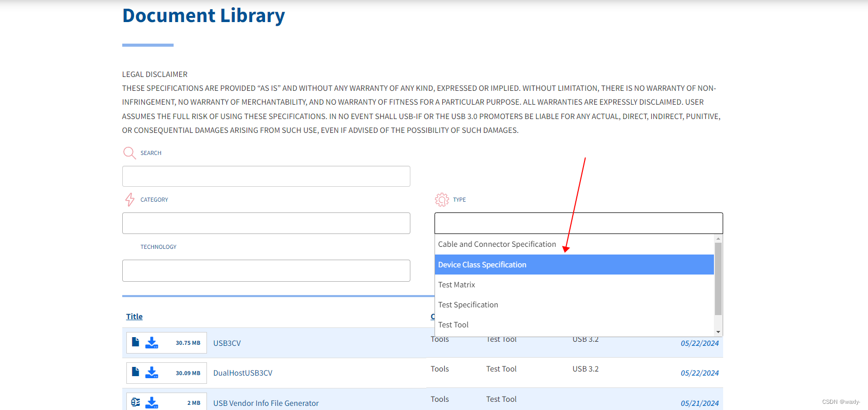The height and width of the screenshot is (410, 868).
Task: Click the Type filter input box
Action: (579, 223)
